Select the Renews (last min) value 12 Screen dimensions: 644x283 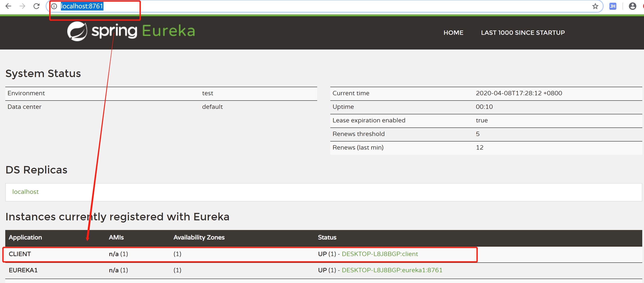(480, 147)
